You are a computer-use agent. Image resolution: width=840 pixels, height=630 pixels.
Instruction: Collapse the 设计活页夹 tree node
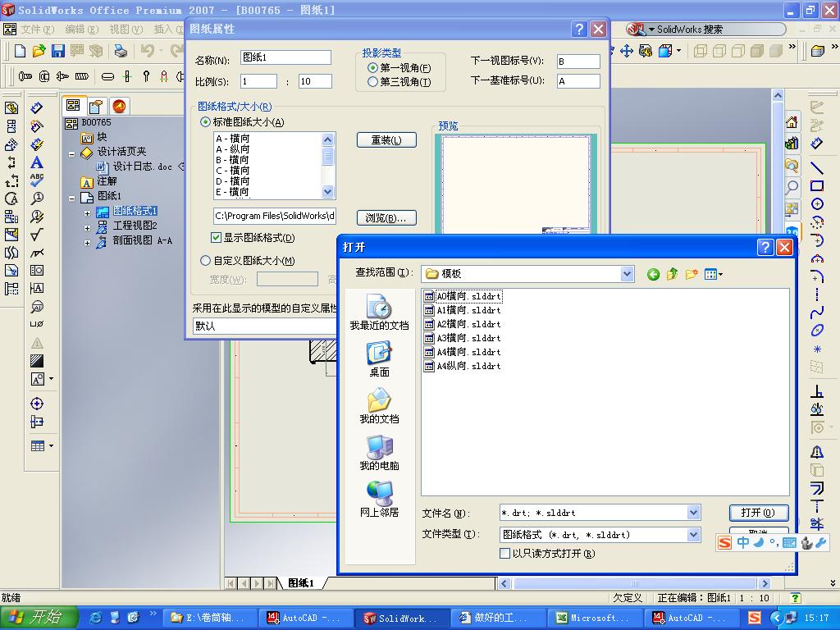point(72,153)
